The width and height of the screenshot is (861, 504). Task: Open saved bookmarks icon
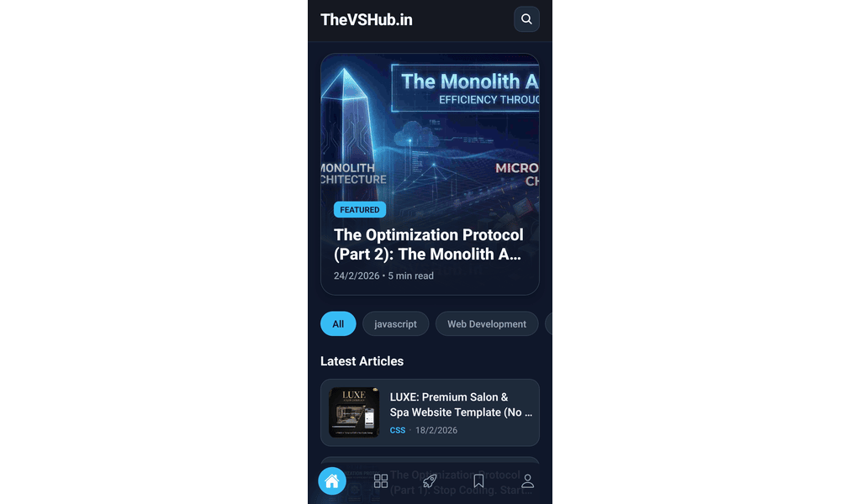(478, 481)
